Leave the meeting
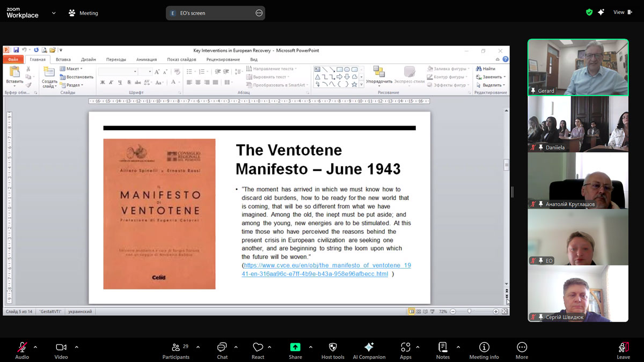Image resolution: width=644 pixels, height=362 pixels. [x=623, y=348]
